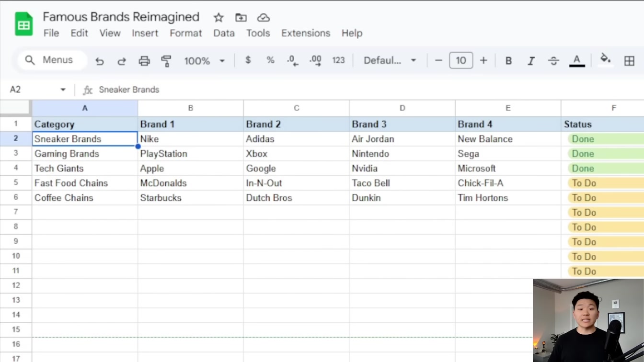Image resolution: width=644 pixels, height=362 pixels.
Task: Star the Famous Brands Reimagined document
Action: 218,18
